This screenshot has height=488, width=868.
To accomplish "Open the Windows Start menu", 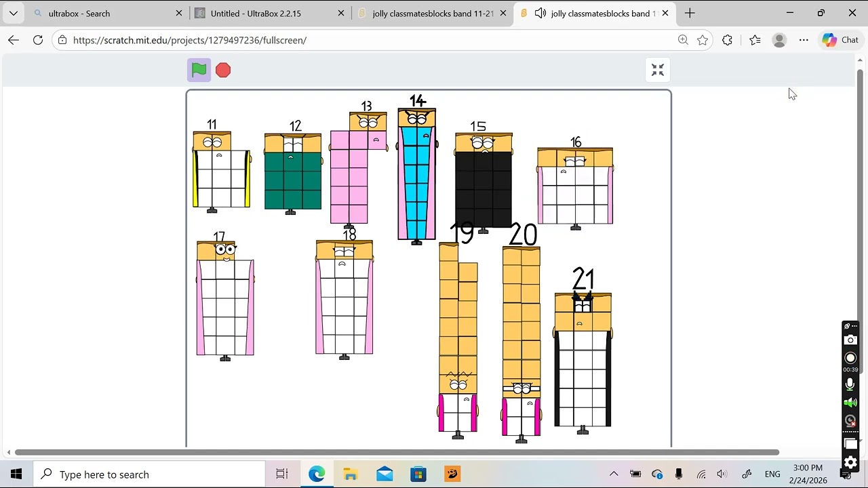I will (16, 474).
